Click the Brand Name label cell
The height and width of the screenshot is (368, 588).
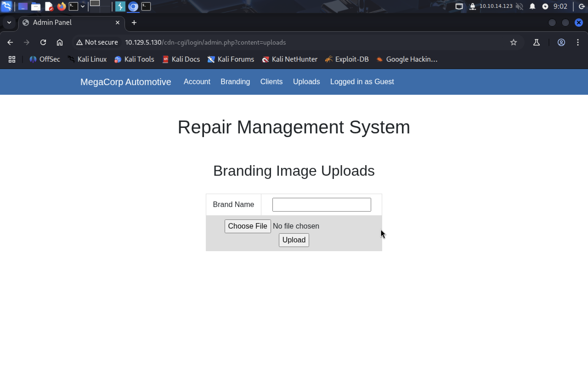click(234, 204)
